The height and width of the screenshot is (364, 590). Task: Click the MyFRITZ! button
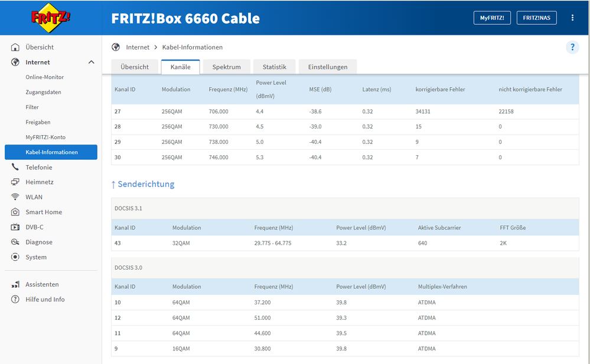[491, 18]
